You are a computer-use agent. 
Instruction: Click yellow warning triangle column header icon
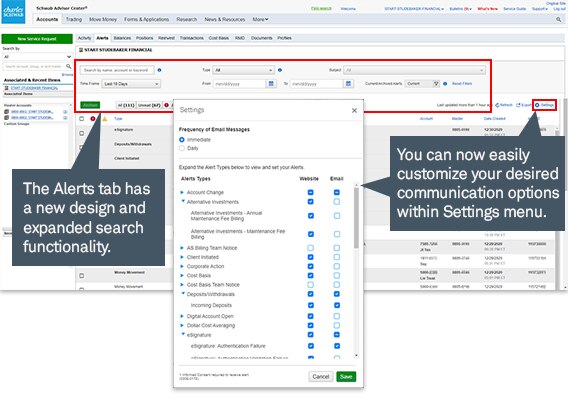[105, 119]
